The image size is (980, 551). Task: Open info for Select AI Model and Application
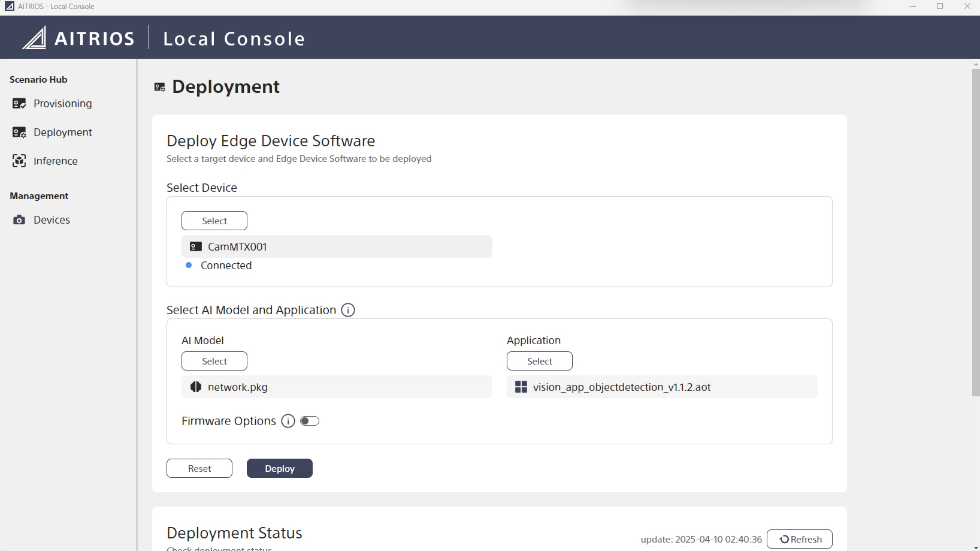[x=348, y=310]
